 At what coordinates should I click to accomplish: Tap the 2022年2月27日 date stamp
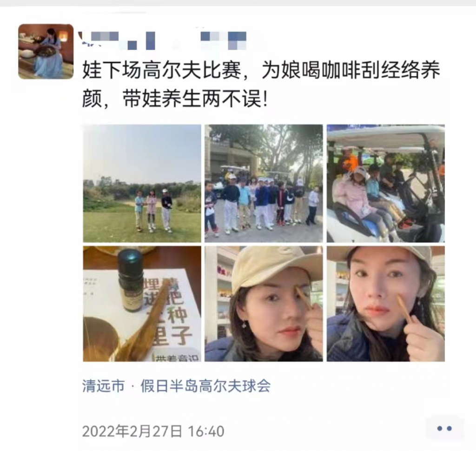point(132,431)
